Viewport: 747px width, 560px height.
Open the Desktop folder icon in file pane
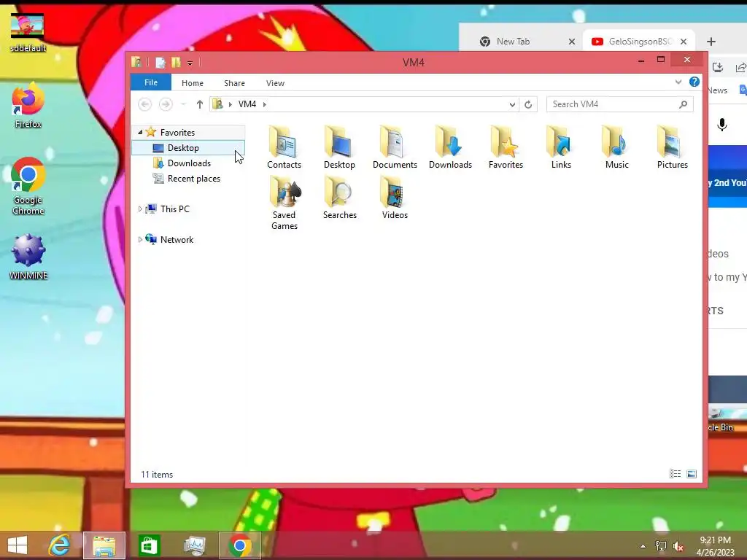click(339, 147)
